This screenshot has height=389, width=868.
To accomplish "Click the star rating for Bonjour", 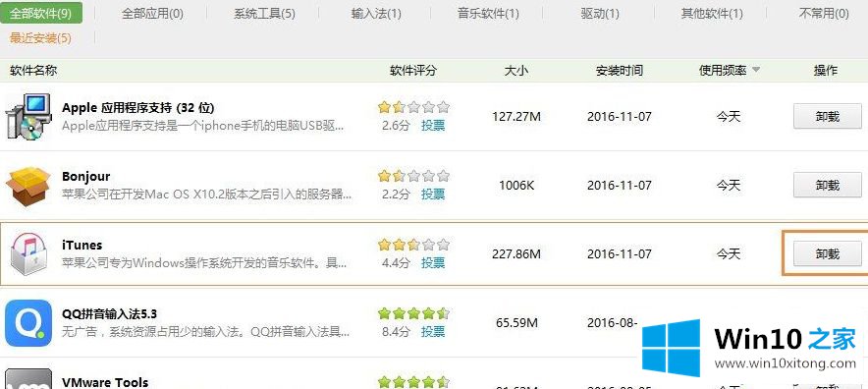I will pos(413,176).
